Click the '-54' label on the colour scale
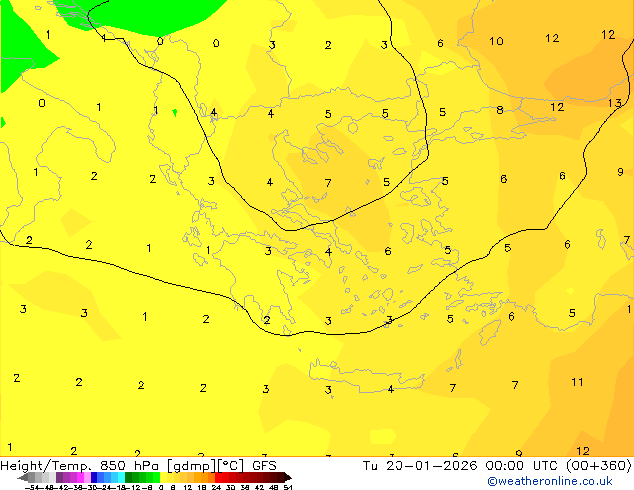The height and width of the screenshot is (490, 634). coord(32,488)
